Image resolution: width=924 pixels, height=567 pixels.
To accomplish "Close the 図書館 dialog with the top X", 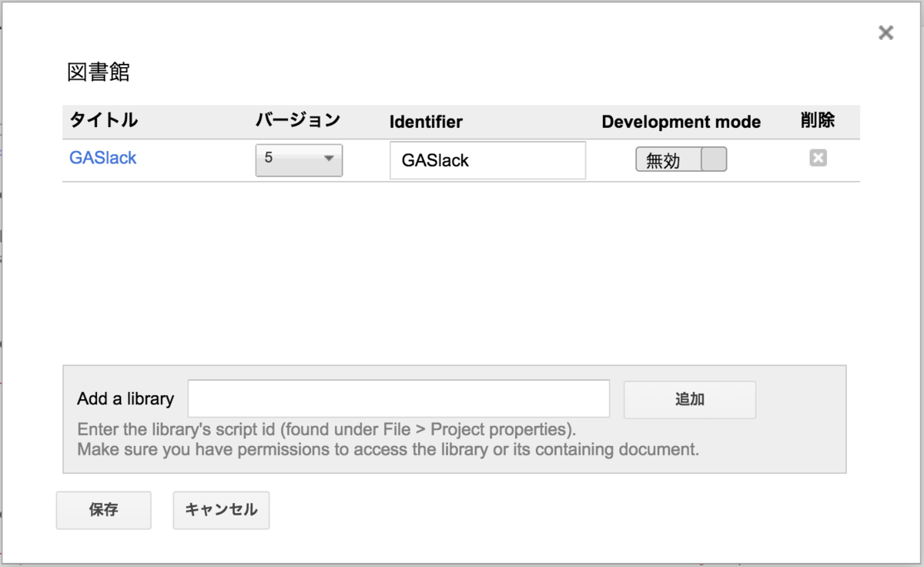I will [x=886, y=32].
